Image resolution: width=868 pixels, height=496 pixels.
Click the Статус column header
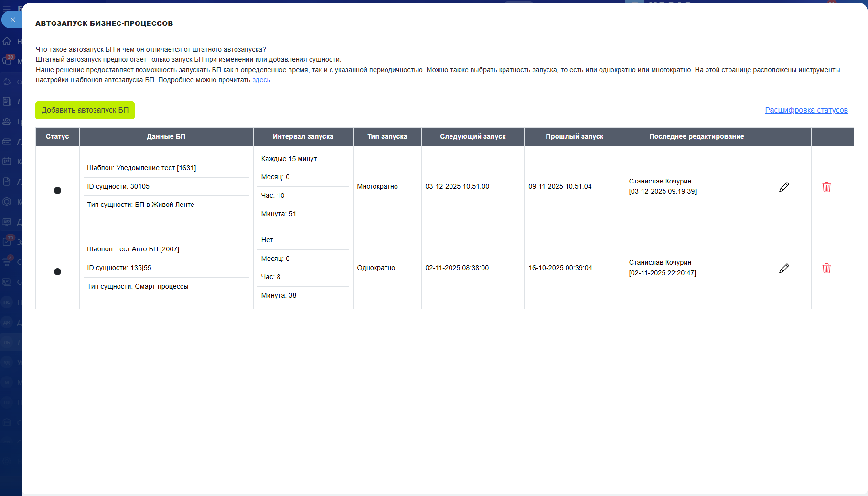click(57, 136)
